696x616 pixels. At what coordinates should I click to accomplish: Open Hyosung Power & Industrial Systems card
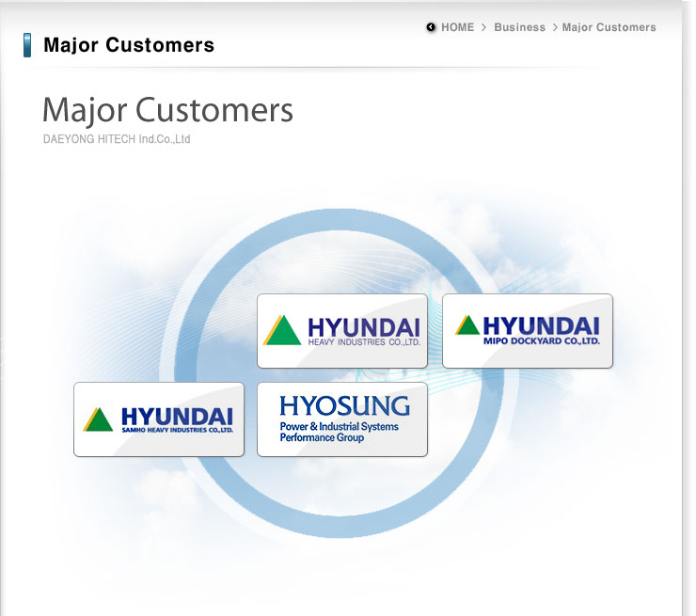(342, 419)
